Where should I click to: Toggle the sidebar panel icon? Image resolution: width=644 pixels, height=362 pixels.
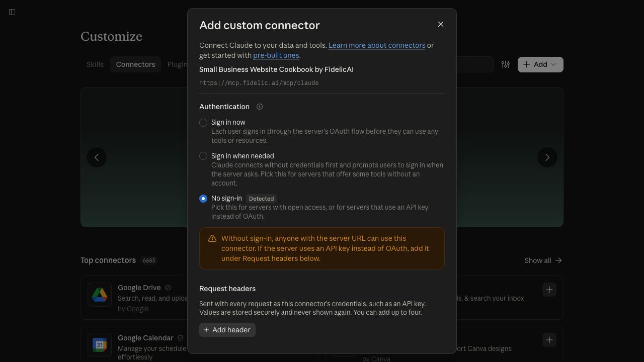tap(12, 12)
